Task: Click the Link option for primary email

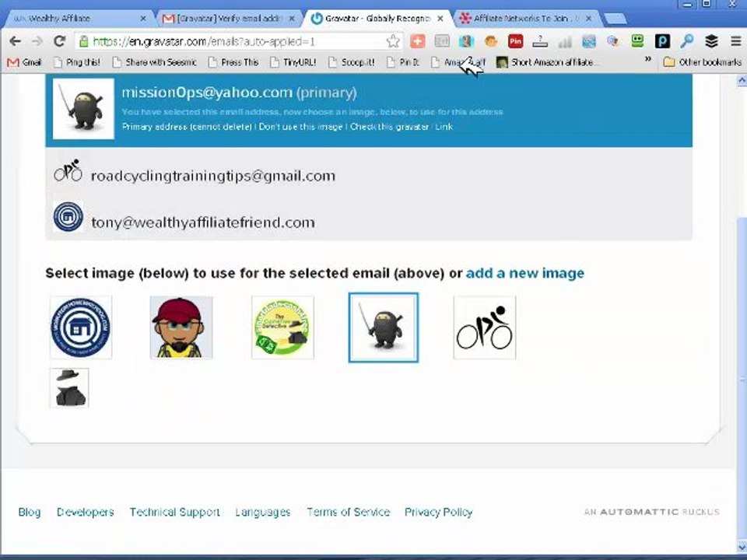Action: (x=444, y=127)
